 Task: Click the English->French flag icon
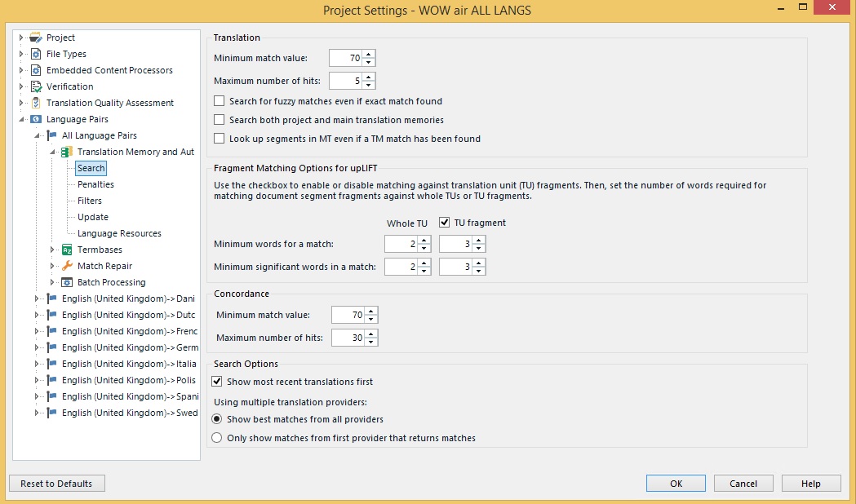click(x=51, y=332)
